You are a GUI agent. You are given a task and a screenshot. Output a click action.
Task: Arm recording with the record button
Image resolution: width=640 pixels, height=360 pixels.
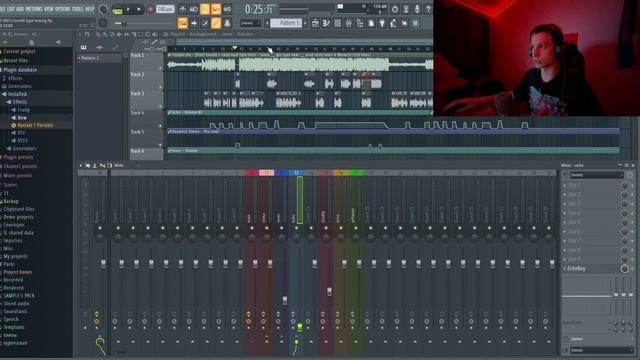(150, 9)
